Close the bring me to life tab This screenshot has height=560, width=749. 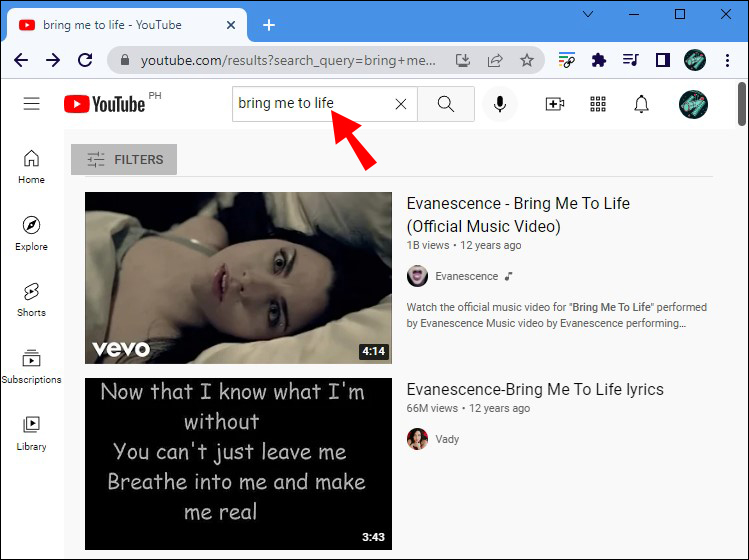(x=231, y=25)
